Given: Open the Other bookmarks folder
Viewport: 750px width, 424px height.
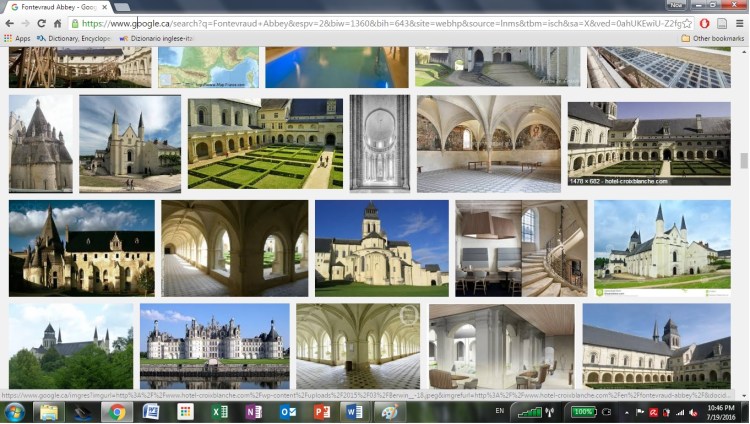Looking at the screenshot, I should point(712,38).
